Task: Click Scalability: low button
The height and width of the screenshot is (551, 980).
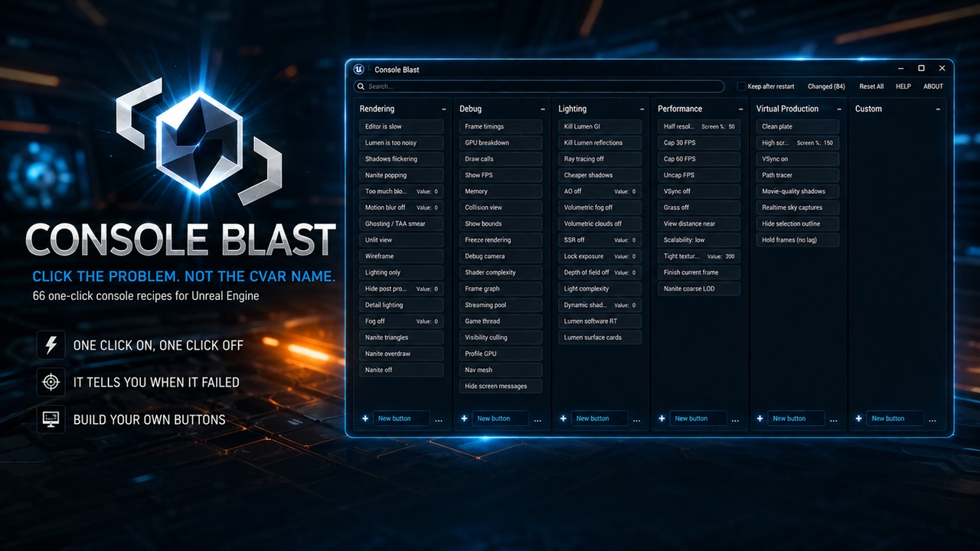Action: (699, 240)
